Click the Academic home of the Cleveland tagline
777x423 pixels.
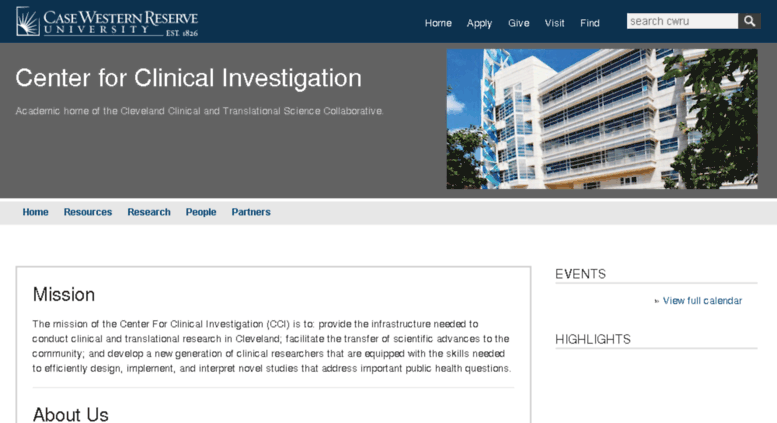coord(199,111)
